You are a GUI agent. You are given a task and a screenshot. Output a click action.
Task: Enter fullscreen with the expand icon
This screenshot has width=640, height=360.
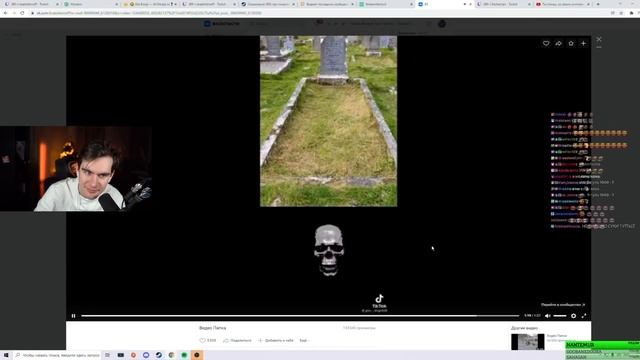584,316
